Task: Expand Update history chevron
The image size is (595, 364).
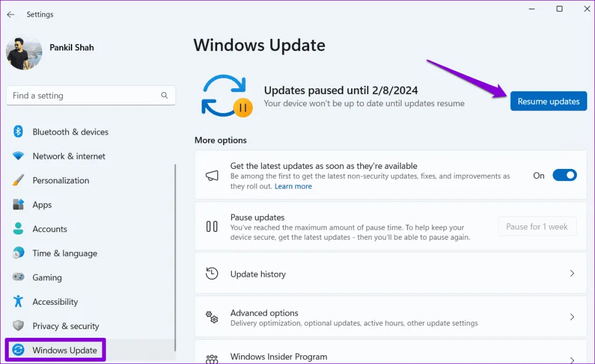Action: [x=572, y=273]
